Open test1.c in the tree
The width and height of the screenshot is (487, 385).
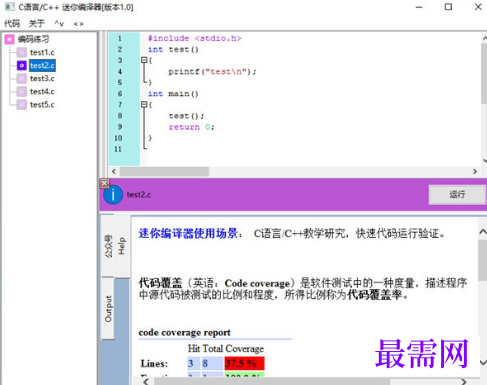[42, 52]
